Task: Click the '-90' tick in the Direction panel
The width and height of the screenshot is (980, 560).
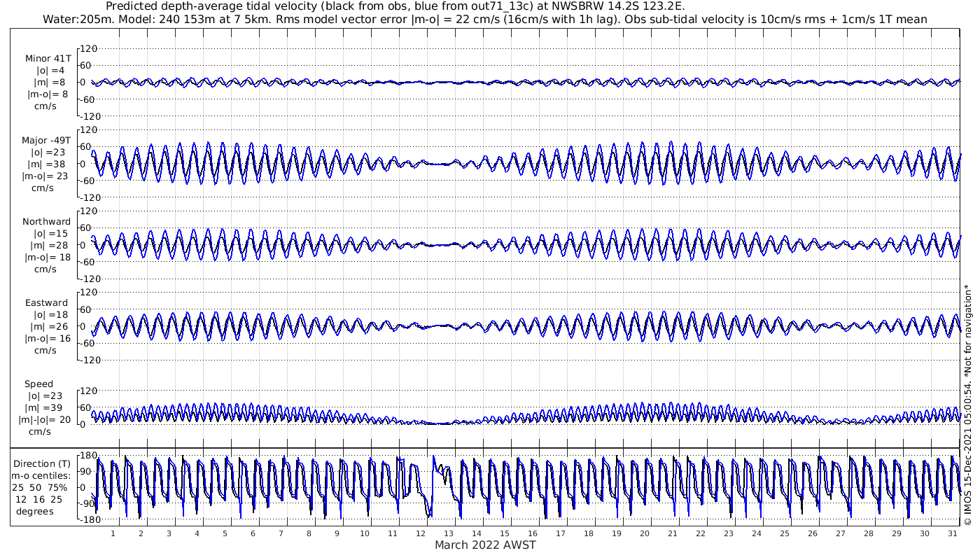Action: coord(89,504)
